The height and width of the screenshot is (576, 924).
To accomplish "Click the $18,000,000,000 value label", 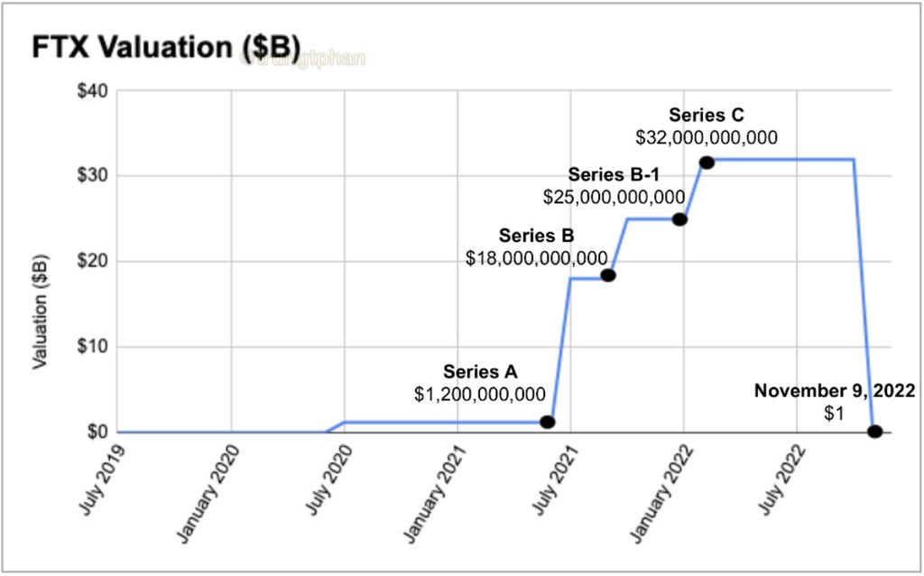I will pyautogui.click(x=537, y=258).
